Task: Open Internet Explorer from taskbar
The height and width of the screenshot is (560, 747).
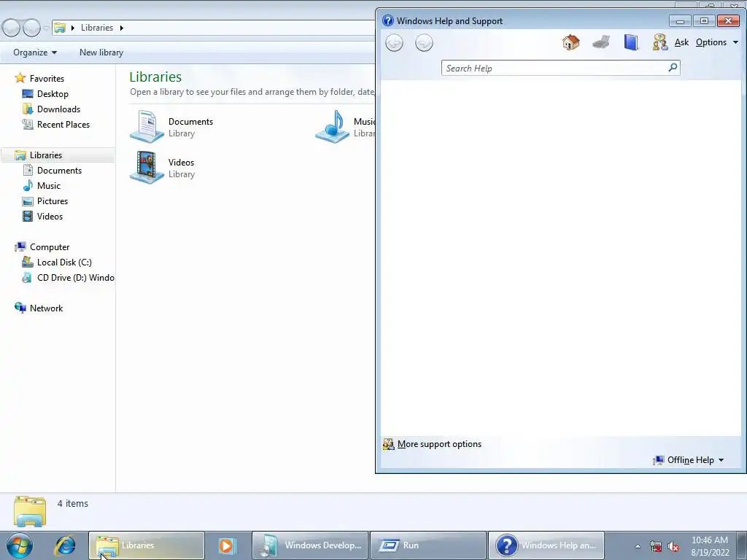Action: point(65,545)
